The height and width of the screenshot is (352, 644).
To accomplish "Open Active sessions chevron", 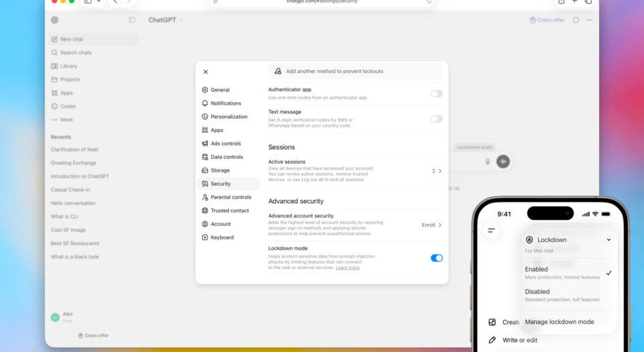I will [x=440, y=171].
